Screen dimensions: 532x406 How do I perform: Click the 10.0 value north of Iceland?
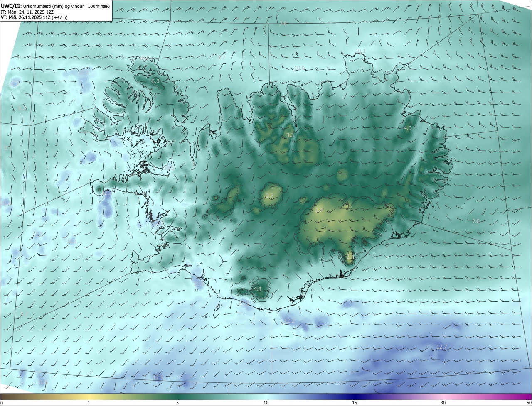[300, 68]
